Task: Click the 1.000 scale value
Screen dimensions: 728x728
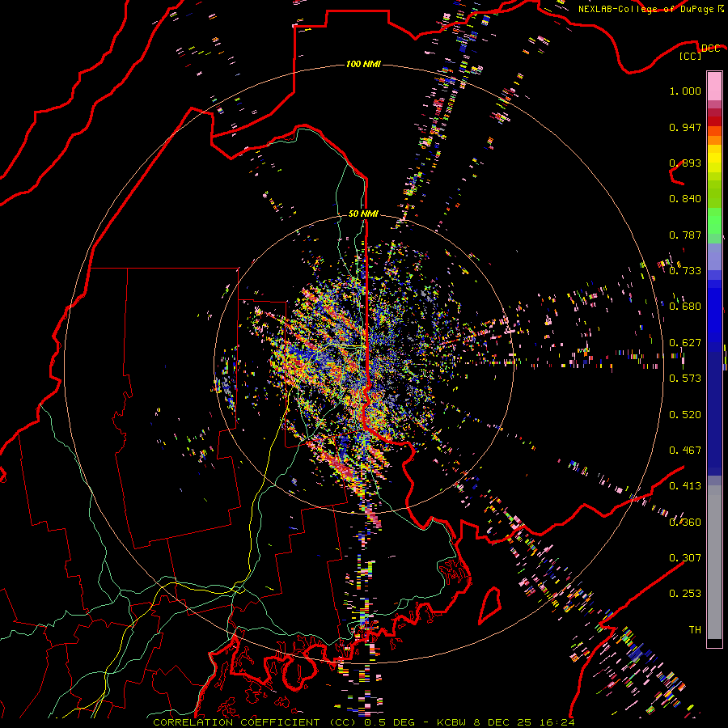Action: (x=685, y=91)
